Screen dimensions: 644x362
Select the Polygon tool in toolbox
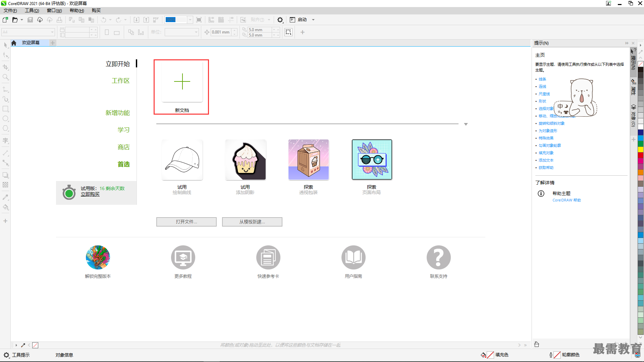point(5,128)
